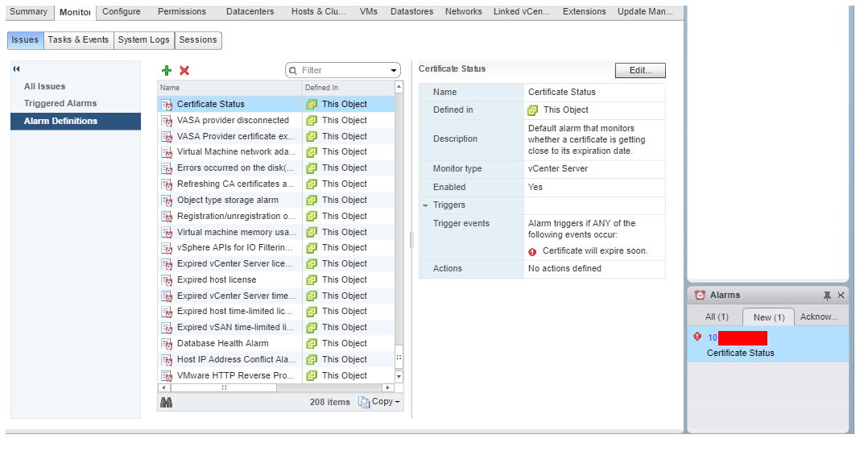Screen dimensions: 868x451
Task: Open the Datastores tab
Action: coord(412,11)
